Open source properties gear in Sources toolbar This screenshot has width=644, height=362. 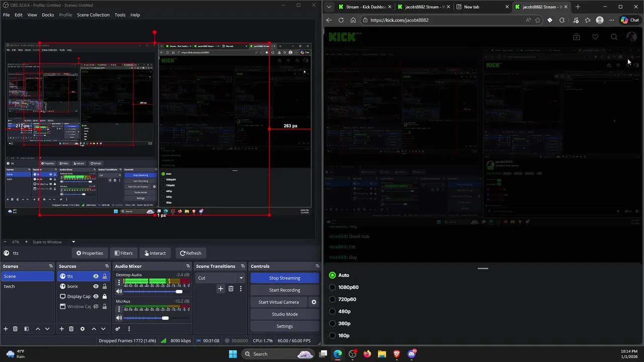pos(83,329)
